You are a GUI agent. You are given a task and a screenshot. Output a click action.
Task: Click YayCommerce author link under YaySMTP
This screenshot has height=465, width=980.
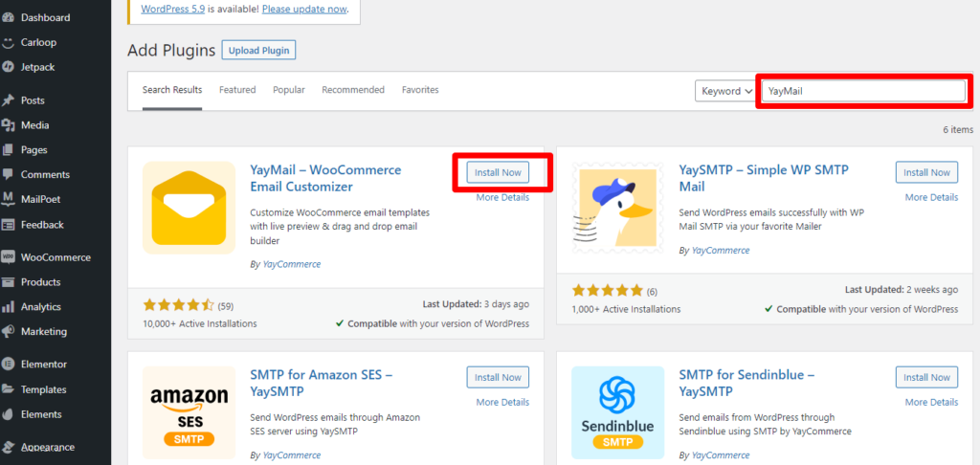pos(720,250)
